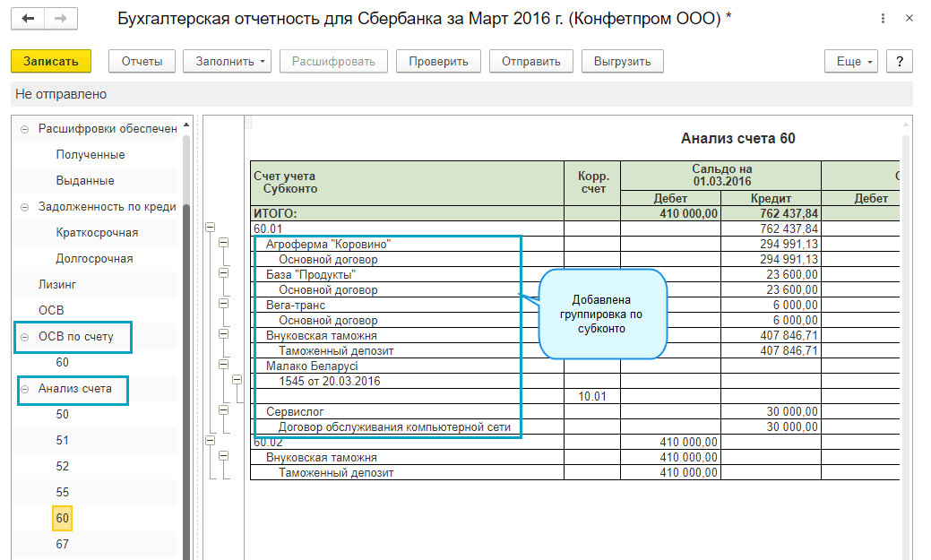Open help with the question mark button

point(900,61)
